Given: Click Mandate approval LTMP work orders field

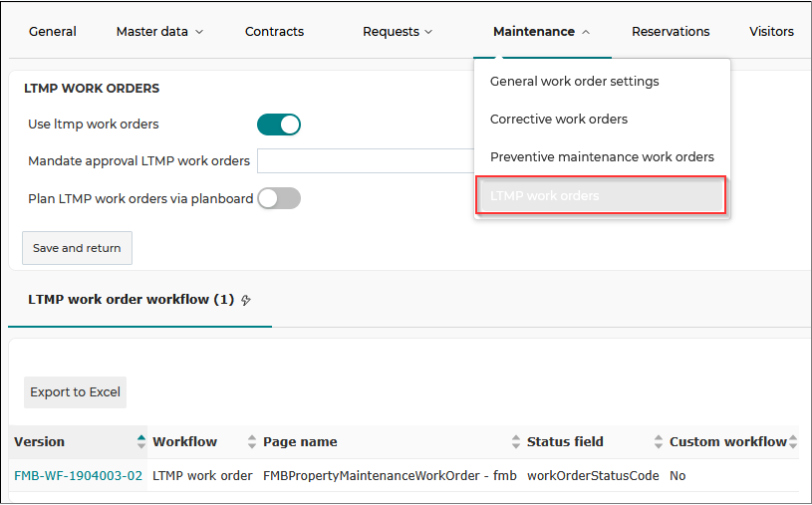Looking at the screenshot, I should pos(366,161).
